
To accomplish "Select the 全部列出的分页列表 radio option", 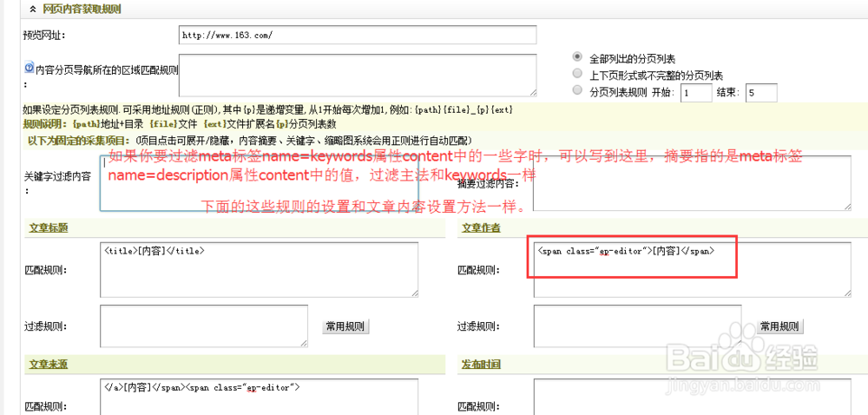I will coord(577,58).
